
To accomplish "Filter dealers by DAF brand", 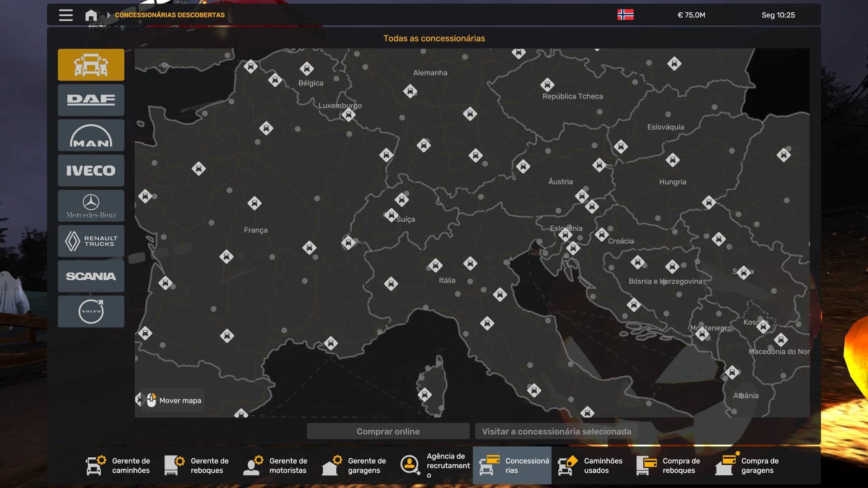I will tap(91, 100).
